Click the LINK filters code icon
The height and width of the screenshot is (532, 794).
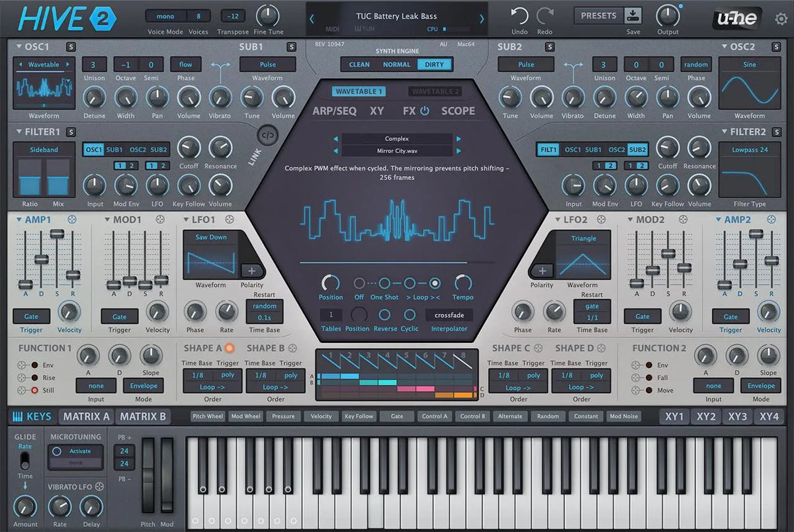[x=268, y=134]
